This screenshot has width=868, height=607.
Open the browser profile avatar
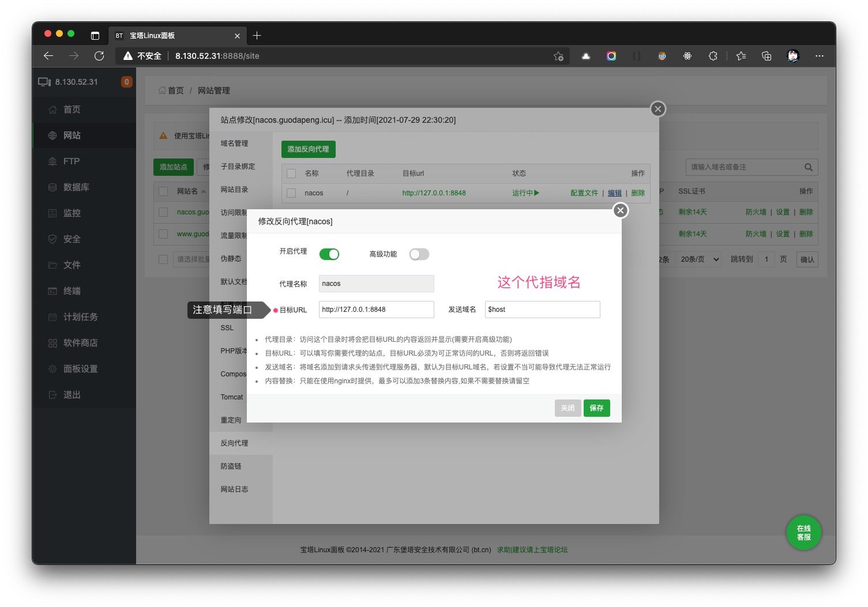click(792, 56)
